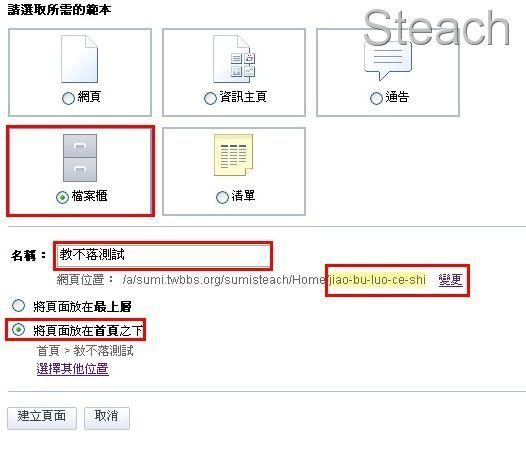Click the dashboard (資訊主頁) template icon
526x464 pixels.
point(234,59)
